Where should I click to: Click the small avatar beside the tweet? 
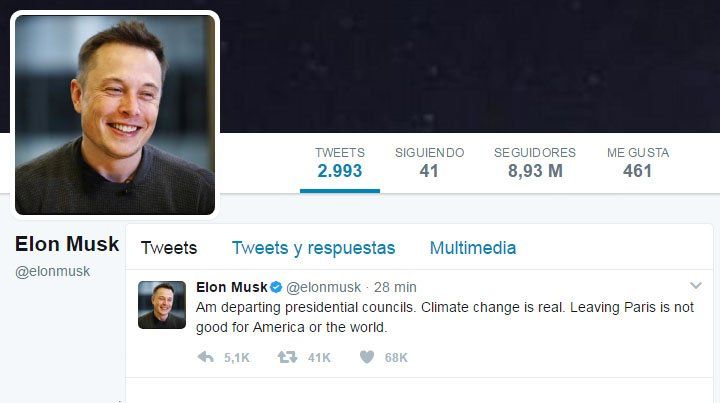[162, 305]
